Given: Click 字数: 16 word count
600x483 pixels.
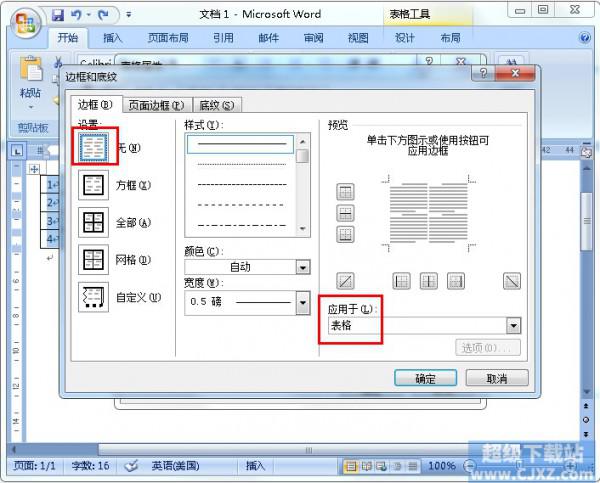Looking at the screenshot, I should pos(90,466).
